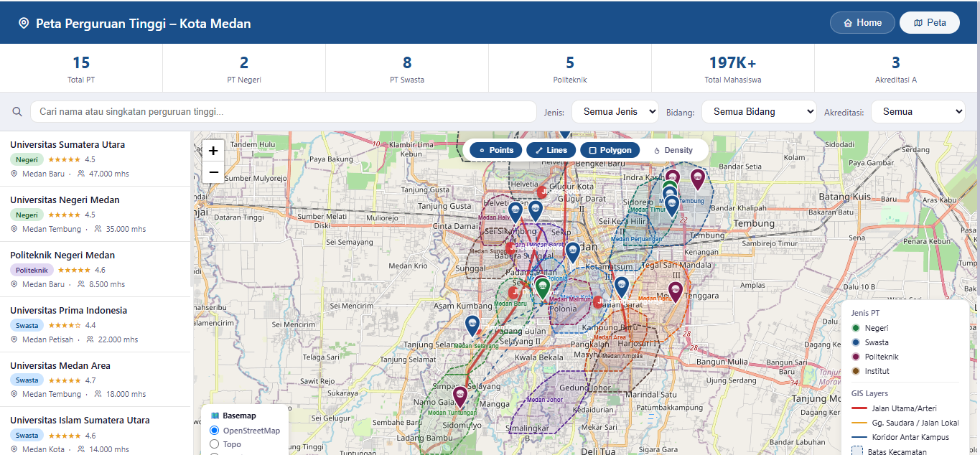The width and height of the screenshot is (980, 455).
Task: Click the green Negeri legend color dot
Action: click(x=856, y=328)
